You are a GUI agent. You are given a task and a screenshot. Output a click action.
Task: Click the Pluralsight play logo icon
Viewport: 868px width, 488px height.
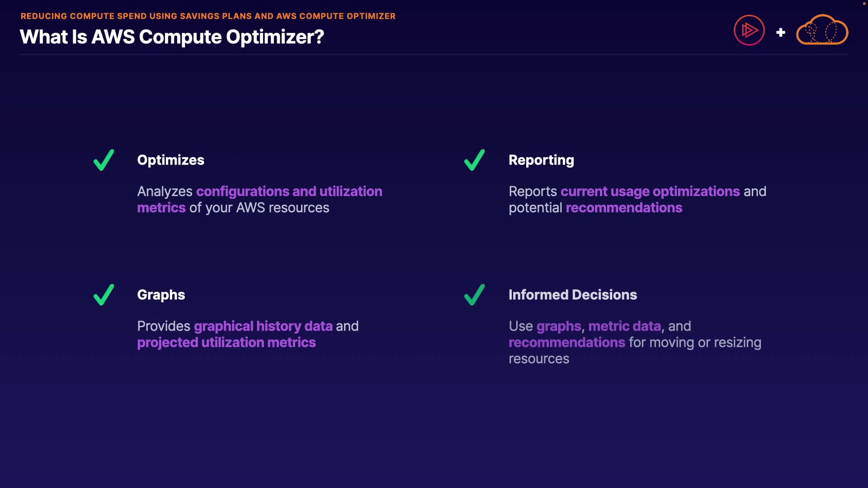pyautogui.click(x=749, y=30)
